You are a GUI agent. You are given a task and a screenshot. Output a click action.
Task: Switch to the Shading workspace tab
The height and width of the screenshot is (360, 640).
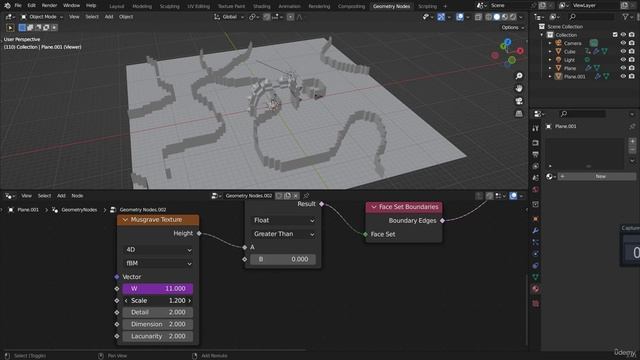coord(262,6)
